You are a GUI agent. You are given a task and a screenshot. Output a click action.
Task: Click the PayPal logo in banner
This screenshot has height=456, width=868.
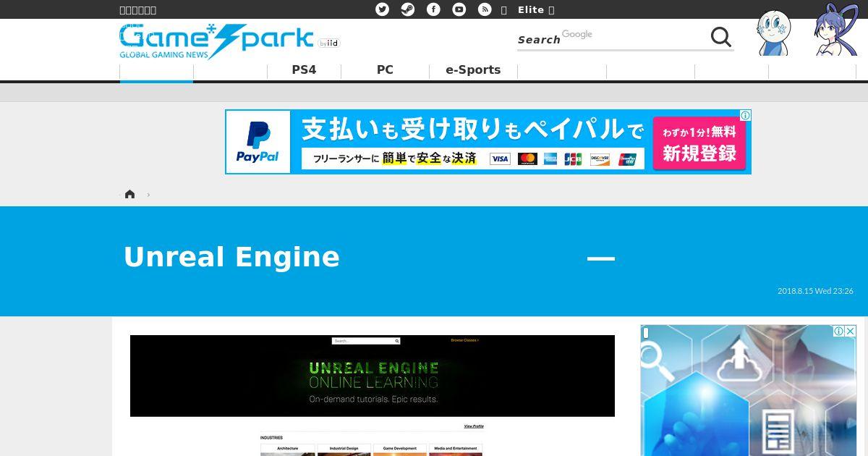(258, 142)
